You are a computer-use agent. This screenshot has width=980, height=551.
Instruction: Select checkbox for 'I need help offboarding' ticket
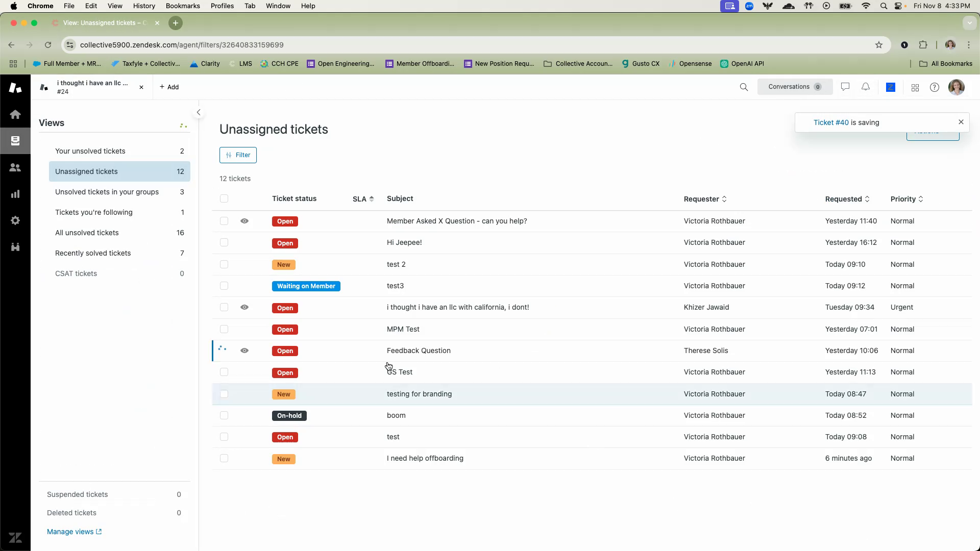point(224,458)
